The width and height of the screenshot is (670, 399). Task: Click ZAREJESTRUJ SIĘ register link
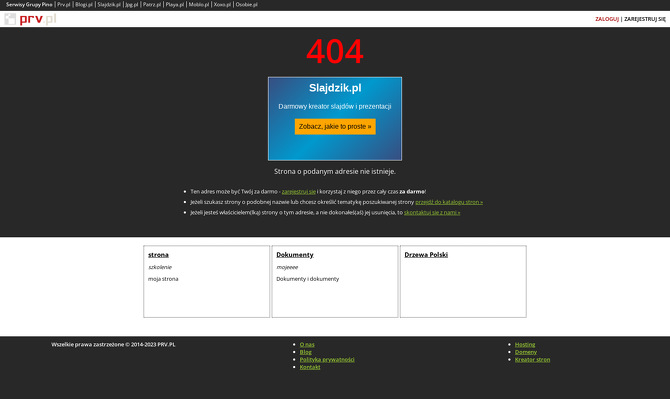(x=645, y=19)
